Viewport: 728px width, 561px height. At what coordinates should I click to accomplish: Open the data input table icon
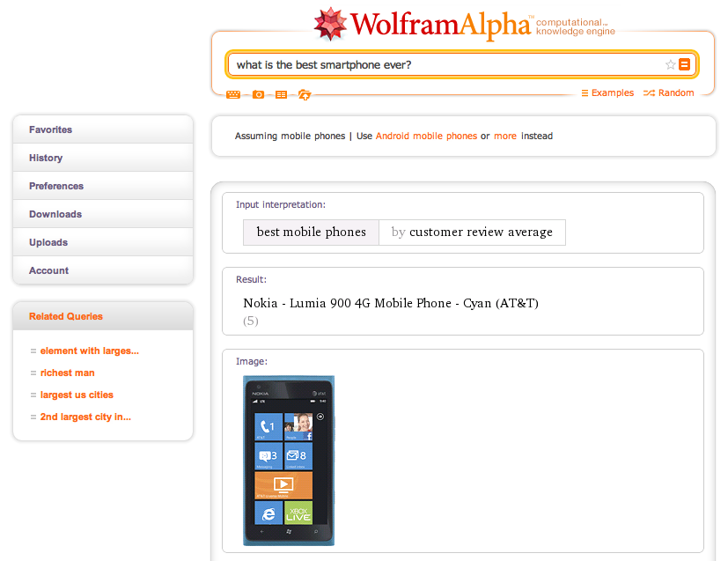[x=281, y=94]
